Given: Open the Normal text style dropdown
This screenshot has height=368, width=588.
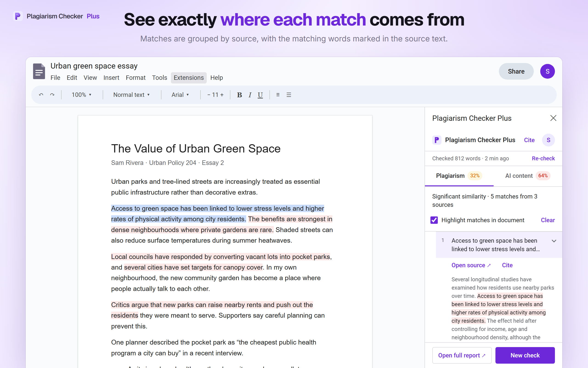Looking at the screenshot, I should (131, 95).
